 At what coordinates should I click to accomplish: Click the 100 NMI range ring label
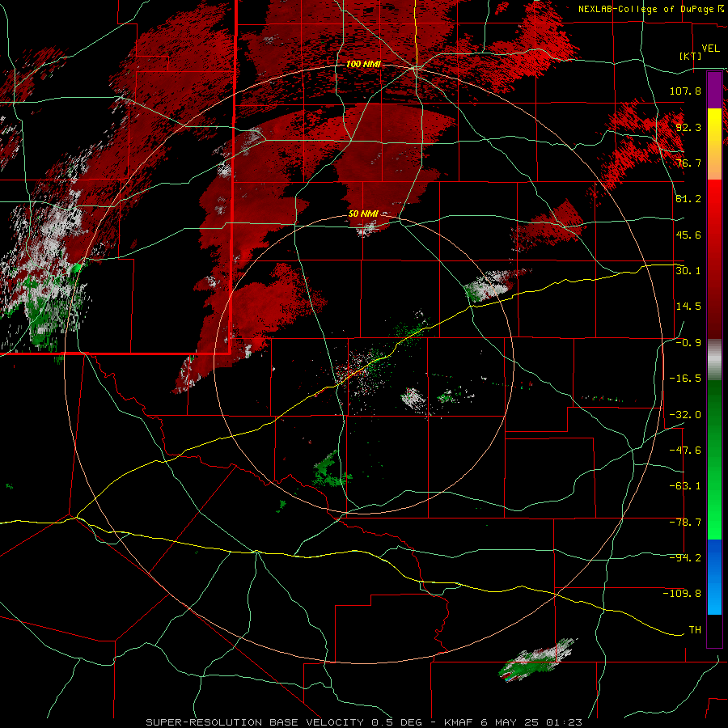tap(363, 64)
